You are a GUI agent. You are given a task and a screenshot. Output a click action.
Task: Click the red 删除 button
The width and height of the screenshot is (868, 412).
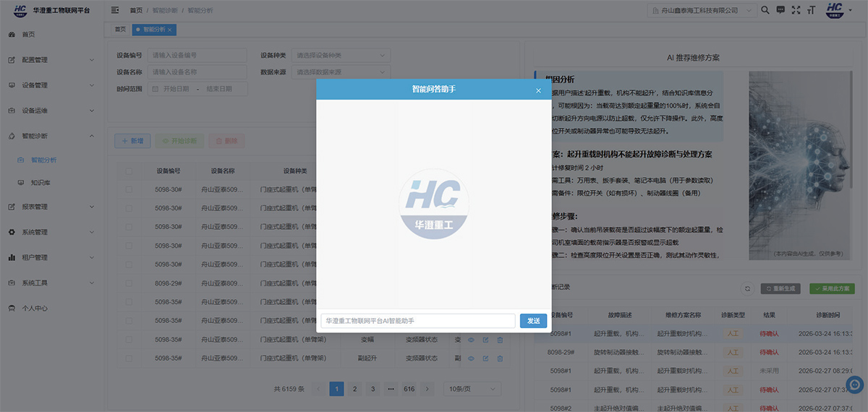tap(226, 141)
